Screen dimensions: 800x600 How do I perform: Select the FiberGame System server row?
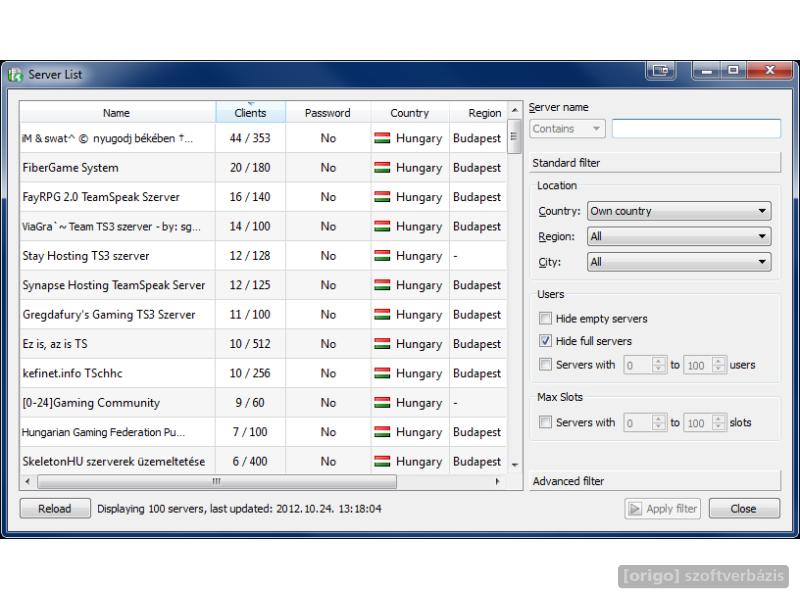[x=263, y=168]
